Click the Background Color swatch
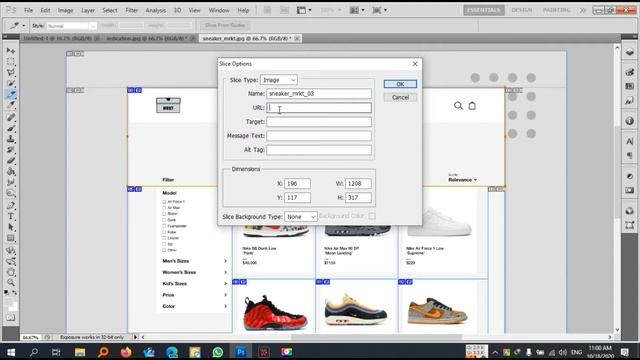Image resolution: width=640 pixels, height=360 pixels. pyautogui.click(x=372, y=216)
